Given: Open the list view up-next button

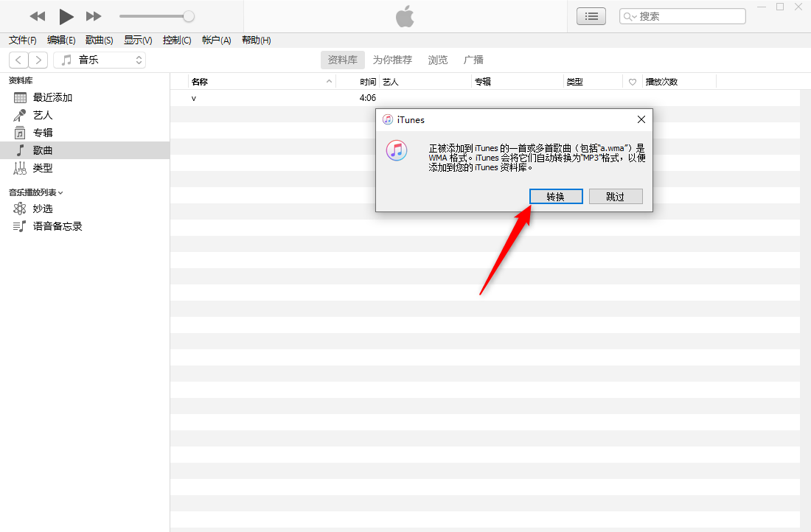Looking at the screenshot, I should pos(591,16).
